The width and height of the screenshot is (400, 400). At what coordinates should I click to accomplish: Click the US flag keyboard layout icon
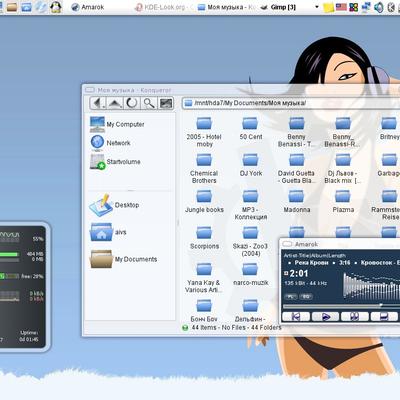341,6
